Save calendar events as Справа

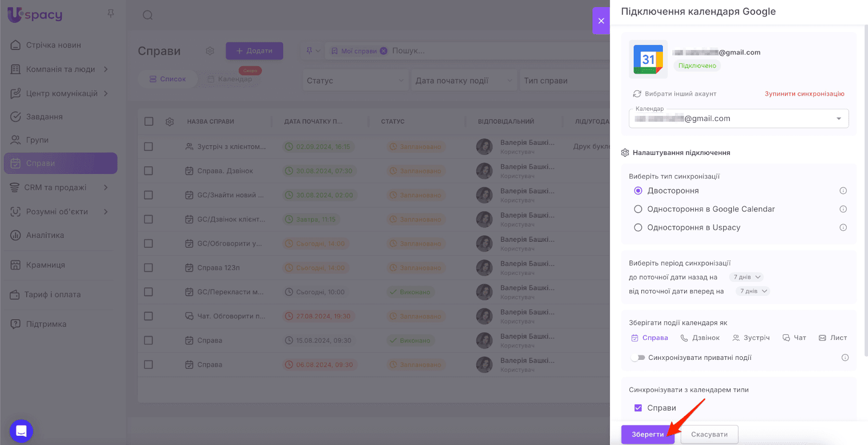pos(649,338)
